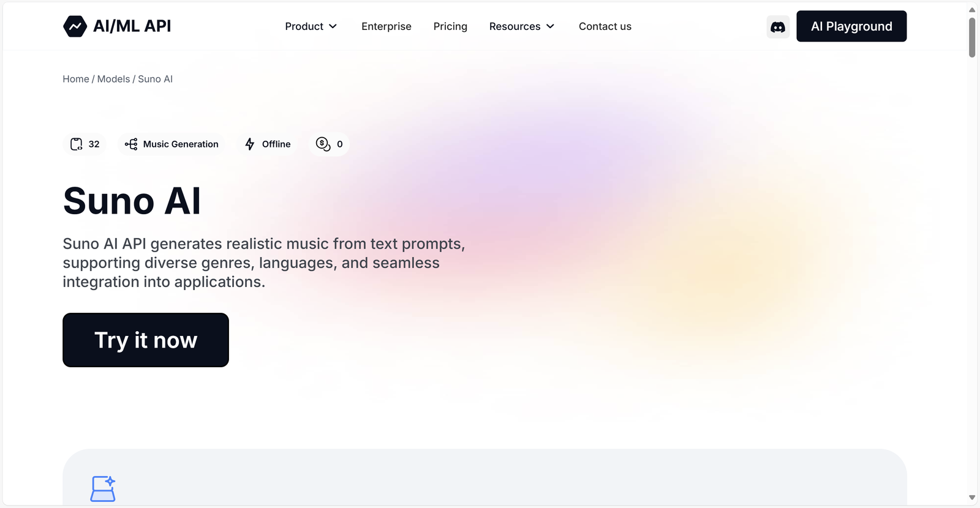The width and height of the screenshot is (980, 508).
Task: Click the scrollbar down arrow
Action: [972, 498]
